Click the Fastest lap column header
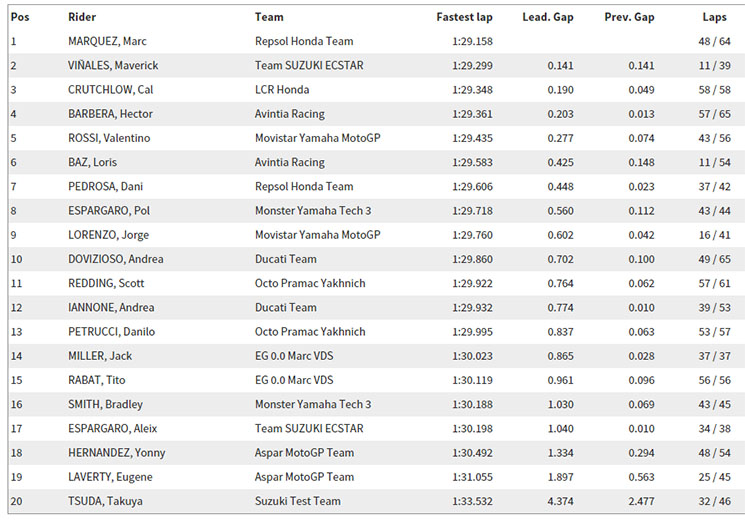 (x=464, y=17)
